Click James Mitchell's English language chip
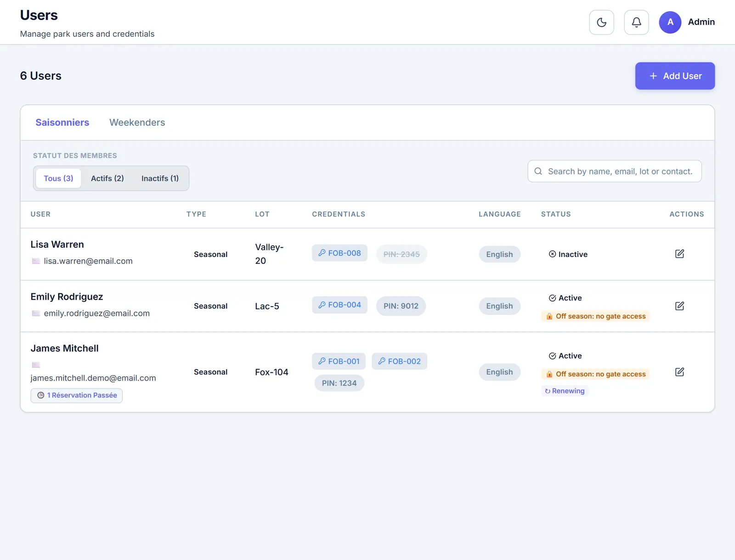Viewport: 735px width, 560px height. click(x=499, y=372)
